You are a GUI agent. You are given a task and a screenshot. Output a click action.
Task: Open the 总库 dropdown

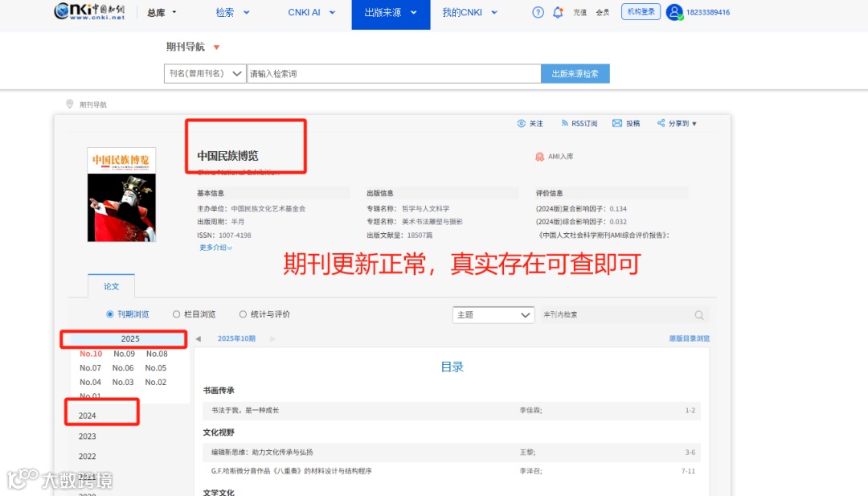[x=162, y=12]
